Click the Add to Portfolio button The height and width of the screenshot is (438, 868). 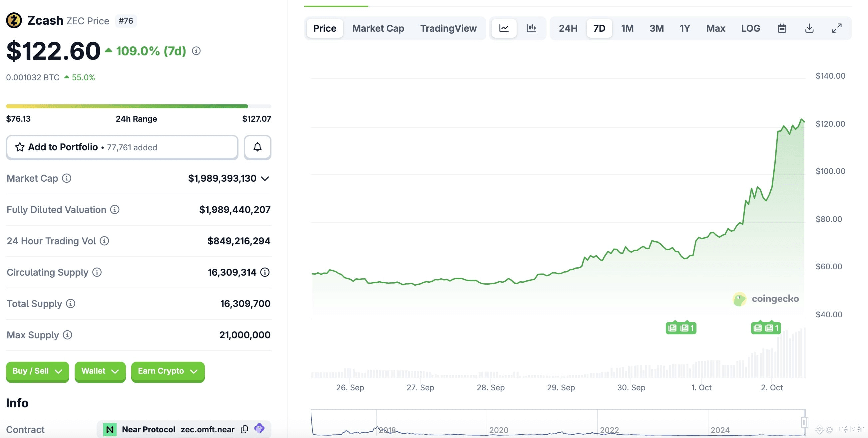click(x=122, y=147)
